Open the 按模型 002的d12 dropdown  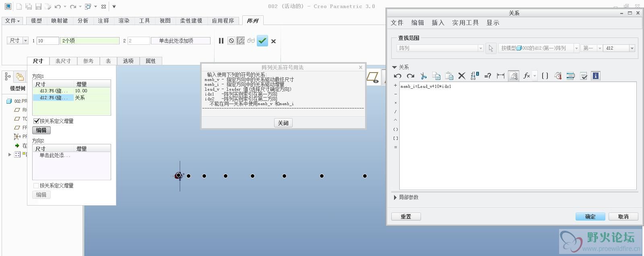[576, 48]
